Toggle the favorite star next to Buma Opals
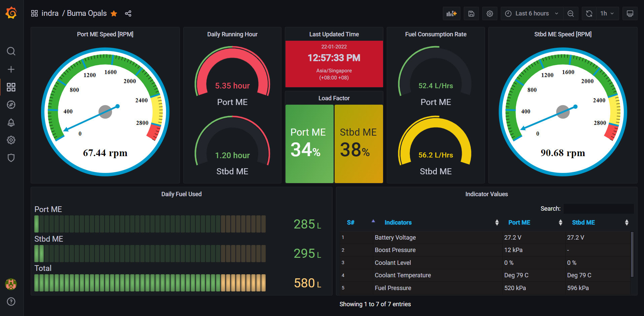644x316 pixels. coord(114,13)
